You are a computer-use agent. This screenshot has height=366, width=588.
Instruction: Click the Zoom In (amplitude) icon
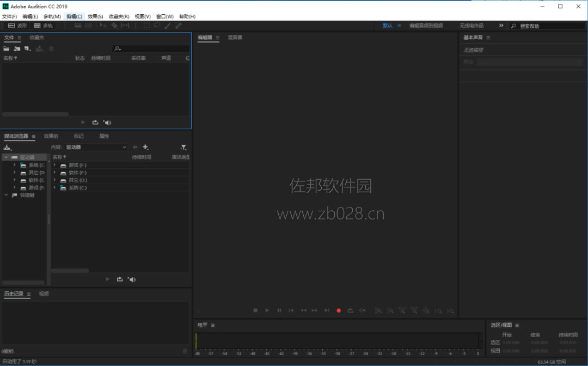tap(379, 310)
